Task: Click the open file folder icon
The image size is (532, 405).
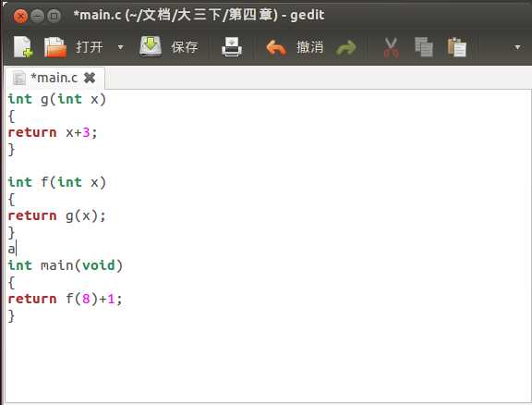Action: pyautogui.click(x=55, y=47)
